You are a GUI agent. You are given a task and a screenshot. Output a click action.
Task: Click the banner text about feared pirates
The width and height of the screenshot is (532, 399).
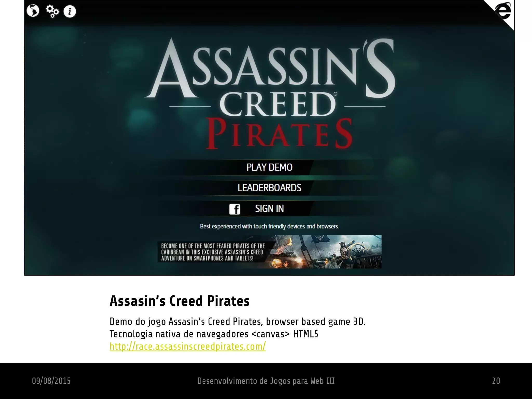pyautogui.click(x=213, y=252)
